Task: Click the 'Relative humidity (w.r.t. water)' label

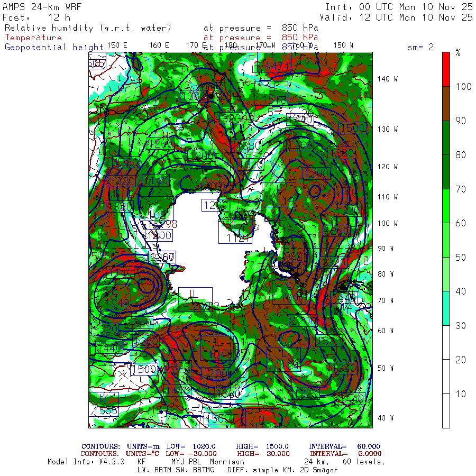Action: [88, 28]
